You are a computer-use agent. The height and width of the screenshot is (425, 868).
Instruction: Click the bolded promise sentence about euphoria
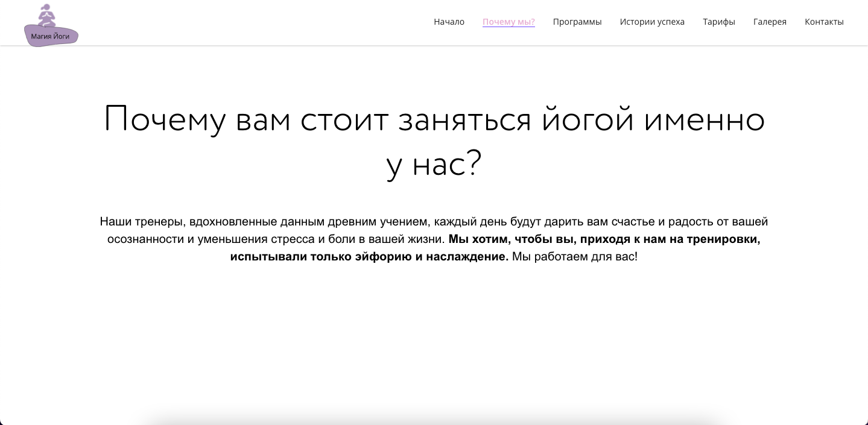click(x=603, y=239)
